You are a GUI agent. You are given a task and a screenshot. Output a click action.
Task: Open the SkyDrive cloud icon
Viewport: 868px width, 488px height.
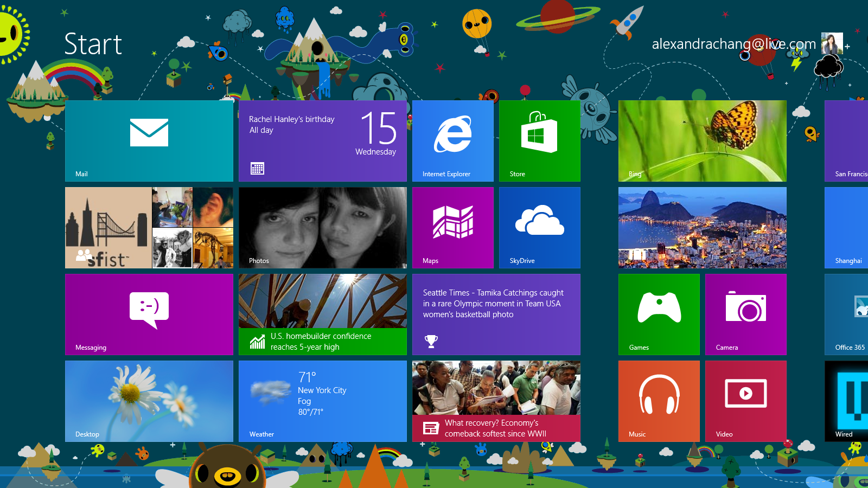click(540, 220)
